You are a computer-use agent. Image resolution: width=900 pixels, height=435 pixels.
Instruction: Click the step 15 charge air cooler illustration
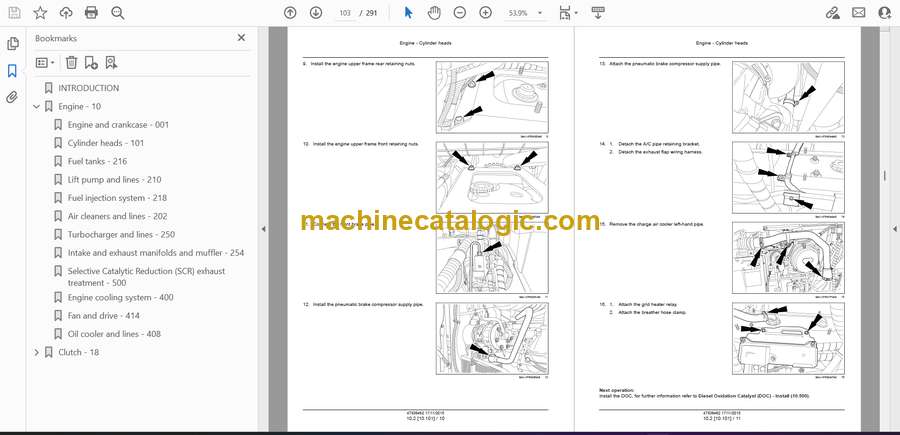788,258
